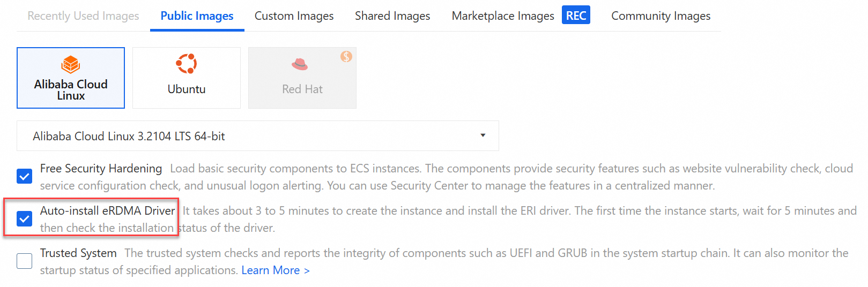Select the Public Images tab
The width and height of the screenshot is (868, 287).
pos(197,16)
